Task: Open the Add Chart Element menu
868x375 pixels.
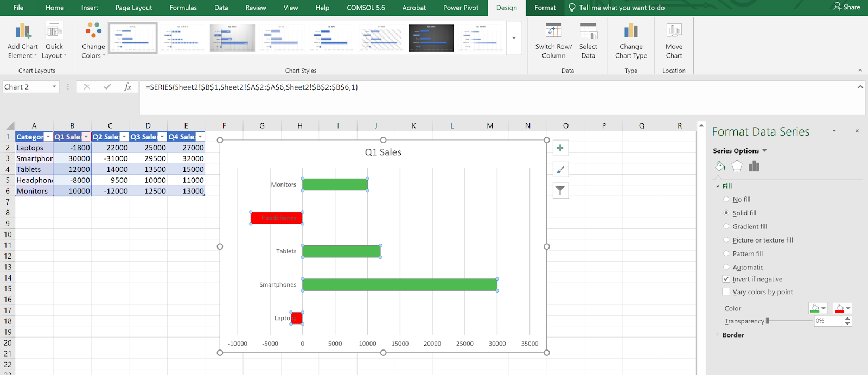Action: click(22, 41)
